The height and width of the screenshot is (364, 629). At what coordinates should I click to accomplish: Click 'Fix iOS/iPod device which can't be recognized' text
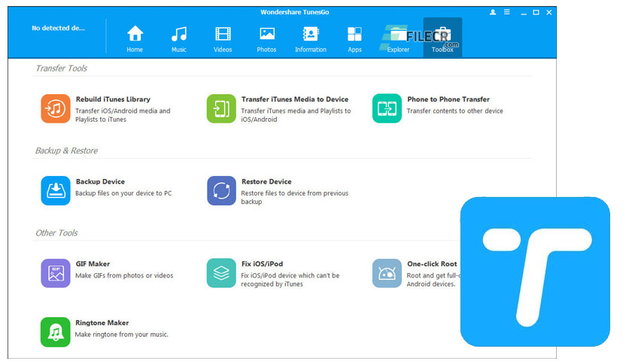tap(290, 280)
